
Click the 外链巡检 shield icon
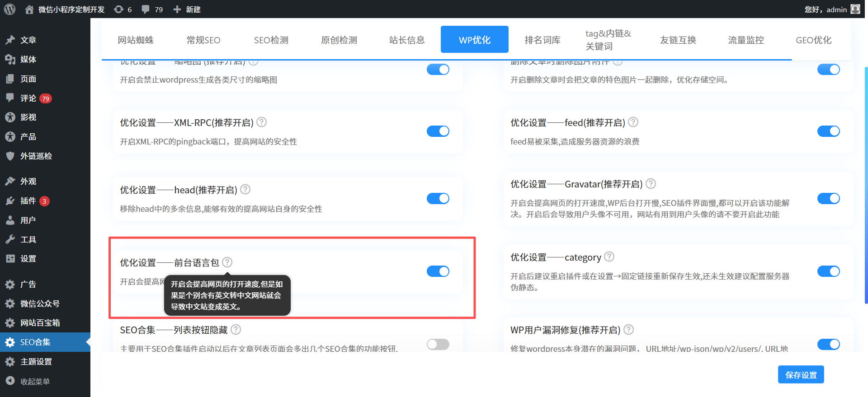click(10, 156)
